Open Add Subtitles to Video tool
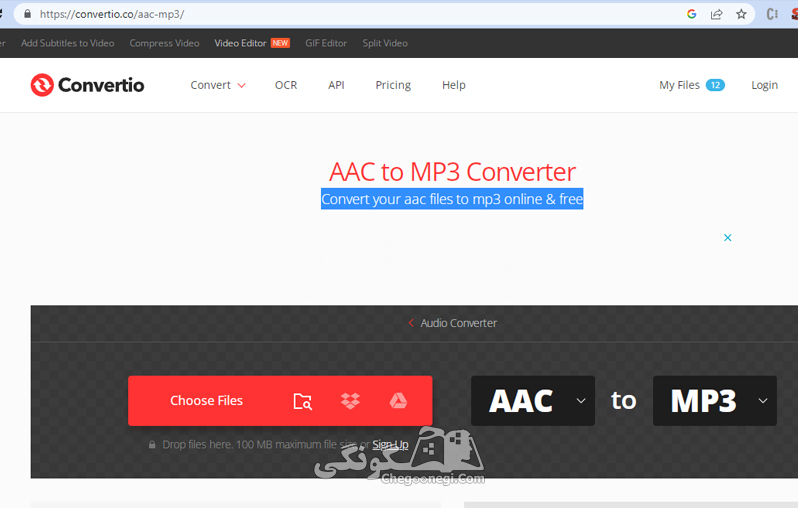The image size is (798, 508). pyautogui.click(x=68, y=43)
